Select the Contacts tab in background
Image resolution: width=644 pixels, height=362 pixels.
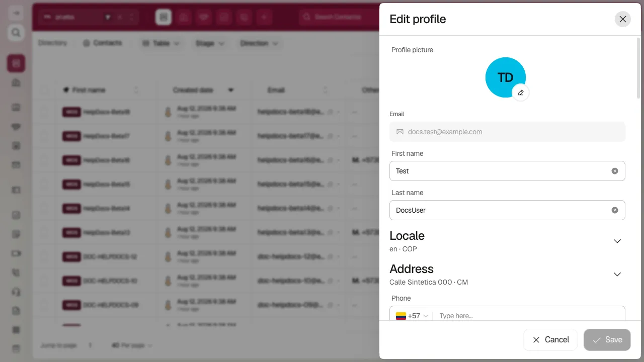coord(103,43)
